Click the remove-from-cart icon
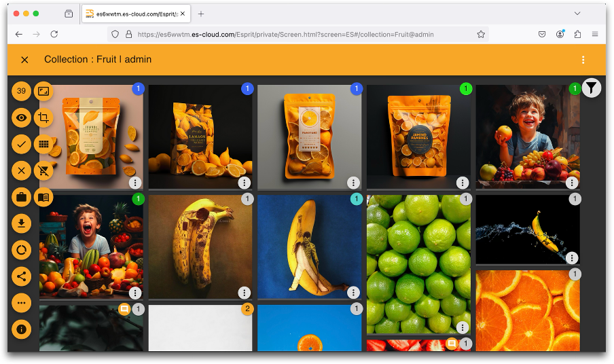The width and height of the screenshot is (614, 364). pyautogui.click(x=43, y=170)
